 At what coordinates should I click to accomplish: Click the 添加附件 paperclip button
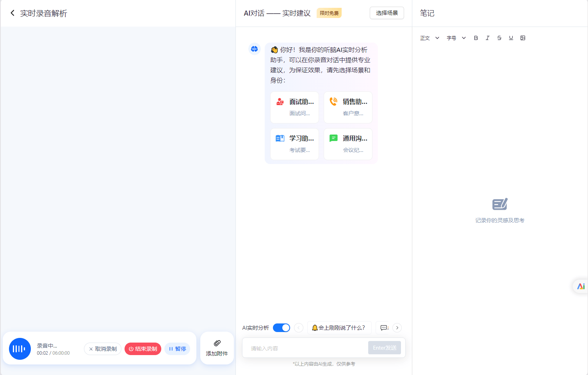pyautogui.click(x=217, y=348)
